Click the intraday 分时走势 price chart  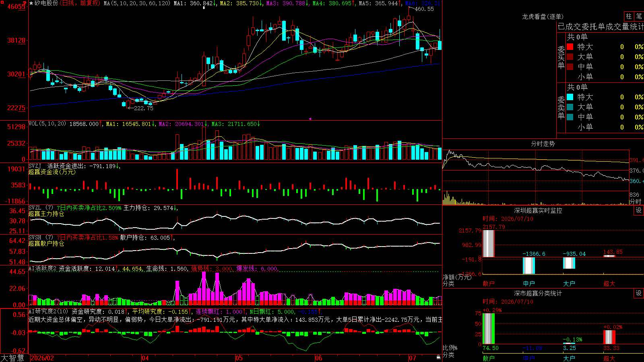[536, 169]
